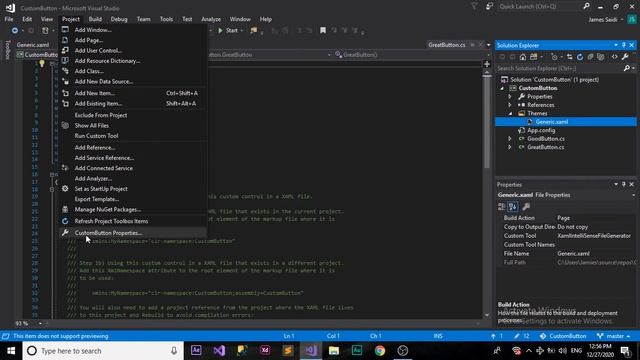Viewport: 640px width, 360px height.
Task: Open the Debug menu
Action: tap(119, 19)
